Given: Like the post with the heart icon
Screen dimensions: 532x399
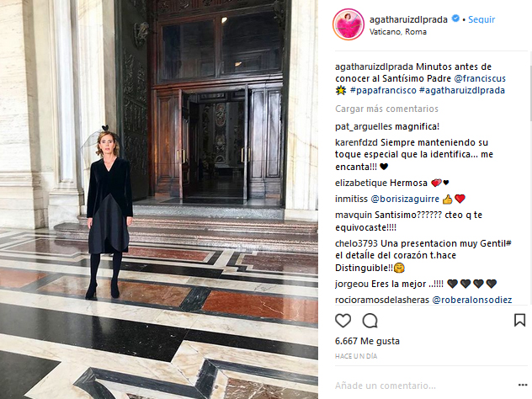Looking at the screenshot, I should tap(343, 321).
